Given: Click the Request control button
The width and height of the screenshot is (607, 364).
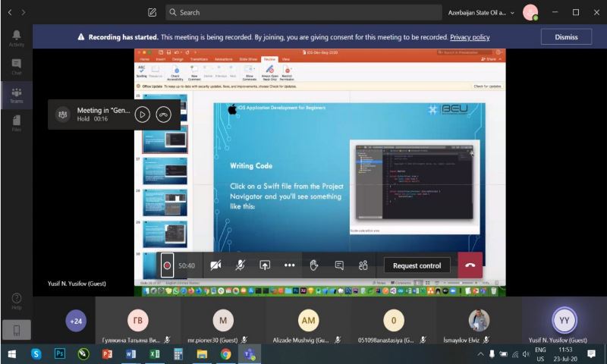Looking at the screenshot, I should 417,265.
